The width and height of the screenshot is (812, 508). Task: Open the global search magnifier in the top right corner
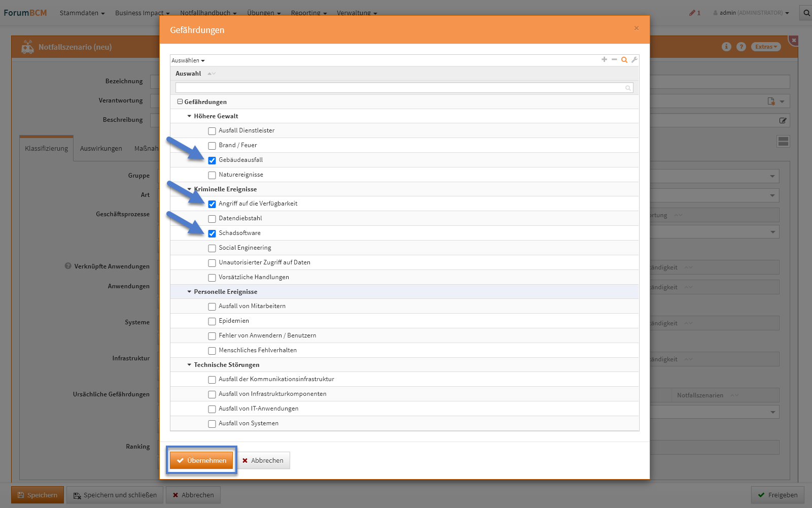point(806,13)
